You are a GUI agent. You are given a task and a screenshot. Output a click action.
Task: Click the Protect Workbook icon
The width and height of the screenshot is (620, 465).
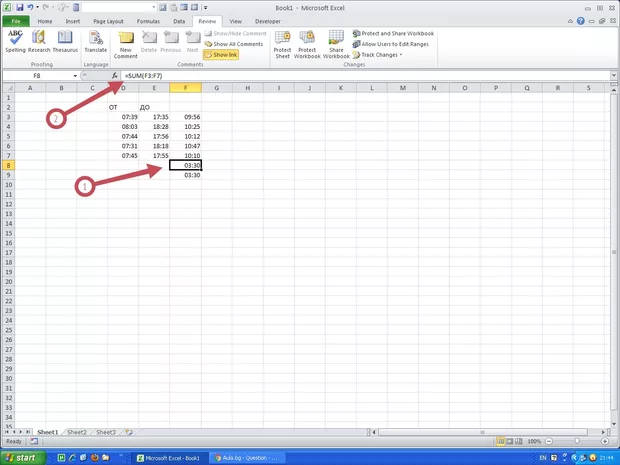tap(307, 45)
